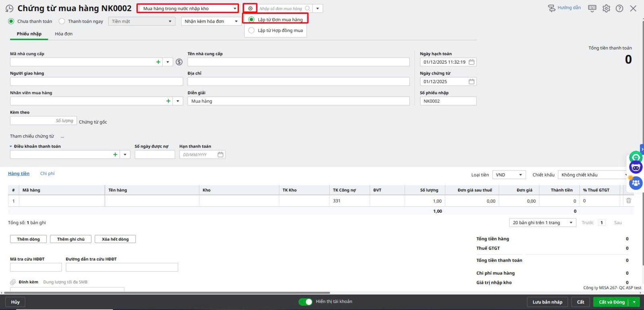Click the gear icon beside purchase order search
The image size is (644, 310).
point(250,8)
